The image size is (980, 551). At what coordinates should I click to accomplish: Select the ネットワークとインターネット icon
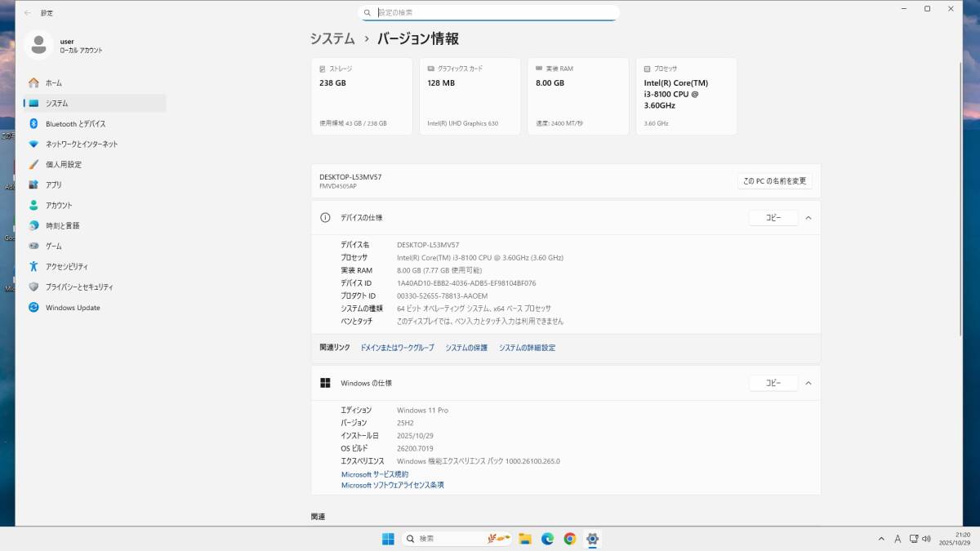[33, 144]
